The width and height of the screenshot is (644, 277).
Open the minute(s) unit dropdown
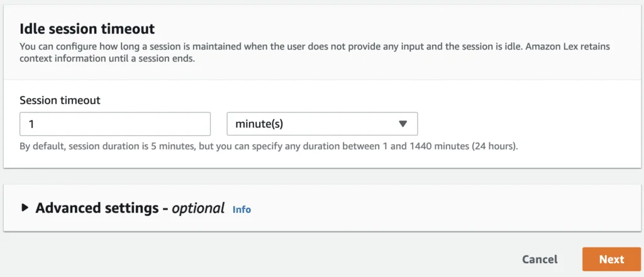click(323, 123)
